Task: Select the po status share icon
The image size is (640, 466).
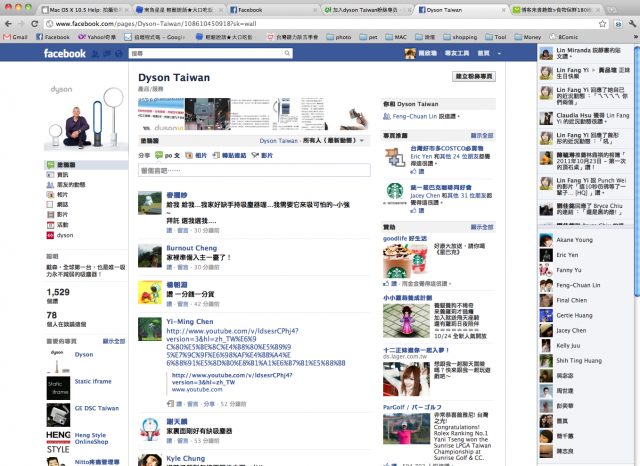Action: point(159,155)
